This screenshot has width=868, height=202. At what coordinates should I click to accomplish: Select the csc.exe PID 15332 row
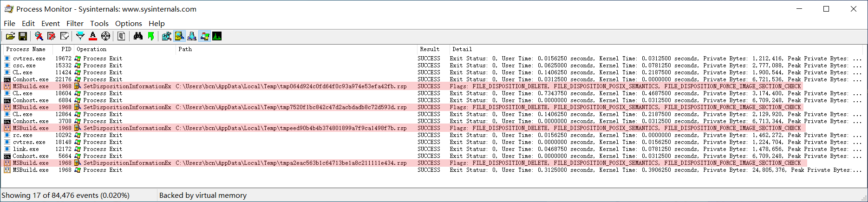tap(433, 65)
